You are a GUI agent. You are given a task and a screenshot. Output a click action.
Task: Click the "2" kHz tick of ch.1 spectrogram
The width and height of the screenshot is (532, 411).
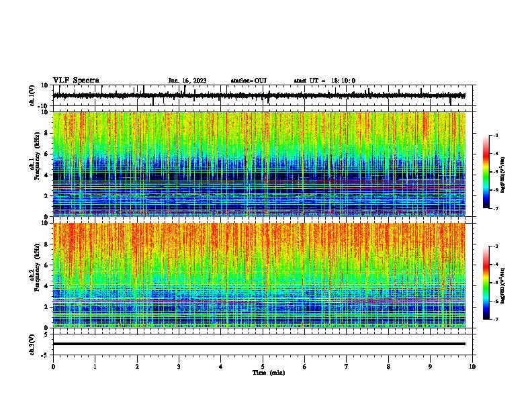click(x=46, y=195)
